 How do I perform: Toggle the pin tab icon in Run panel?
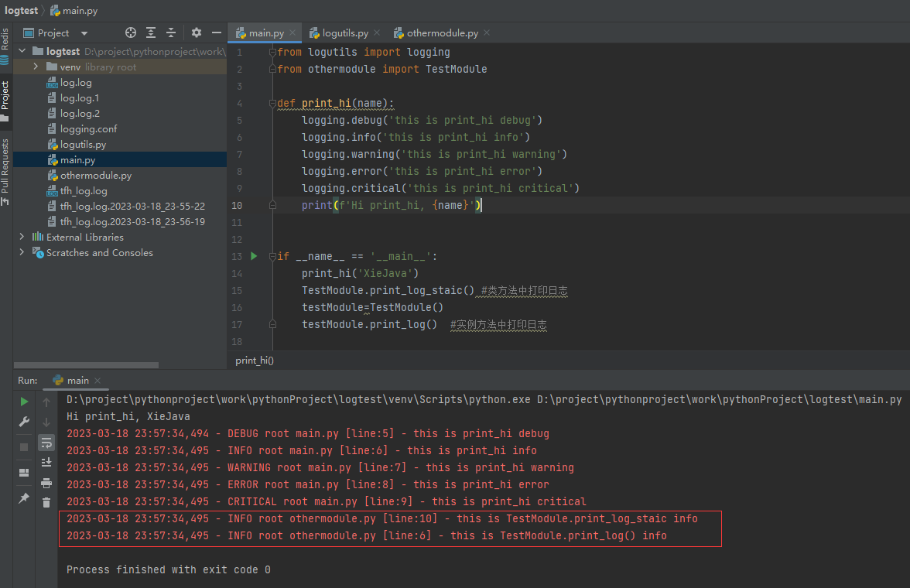click(25, 498)
